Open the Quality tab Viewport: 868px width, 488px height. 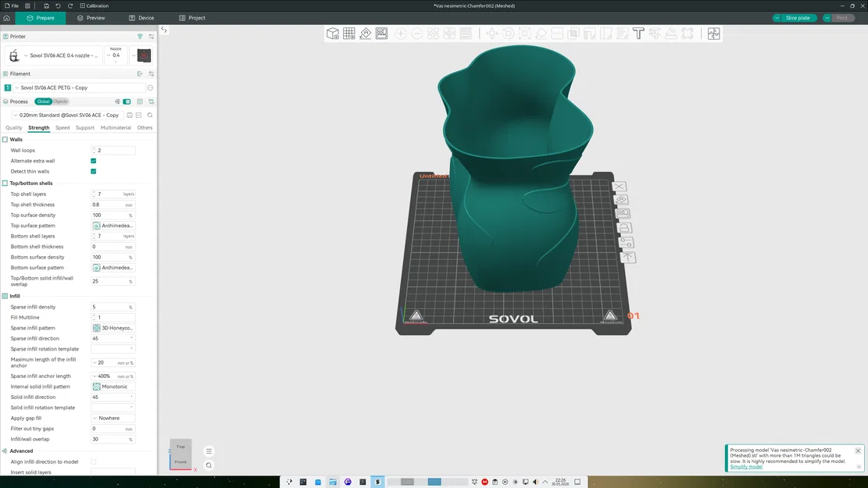(x=14, y=128)
